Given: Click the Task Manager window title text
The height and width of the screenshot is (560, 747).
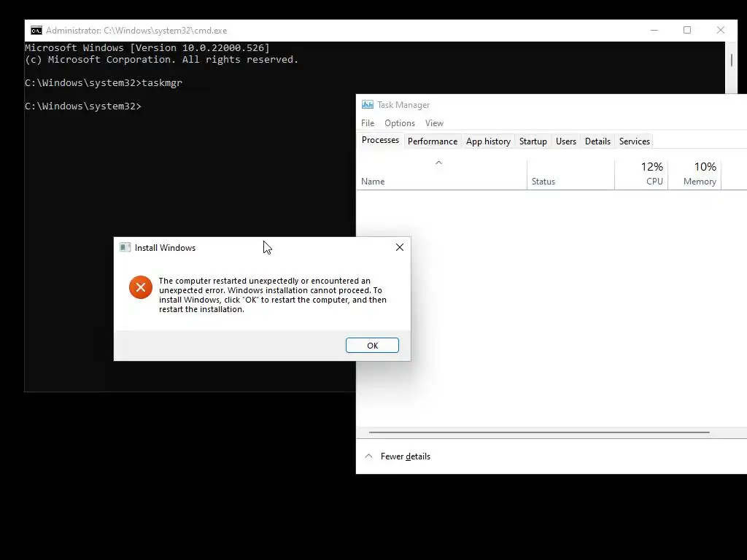Looking at the screenshot, I should click(x=403, y=105).
